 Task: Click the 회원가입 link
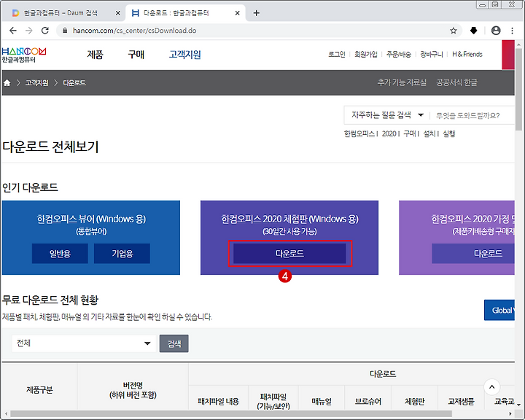(x=366, y=54)
